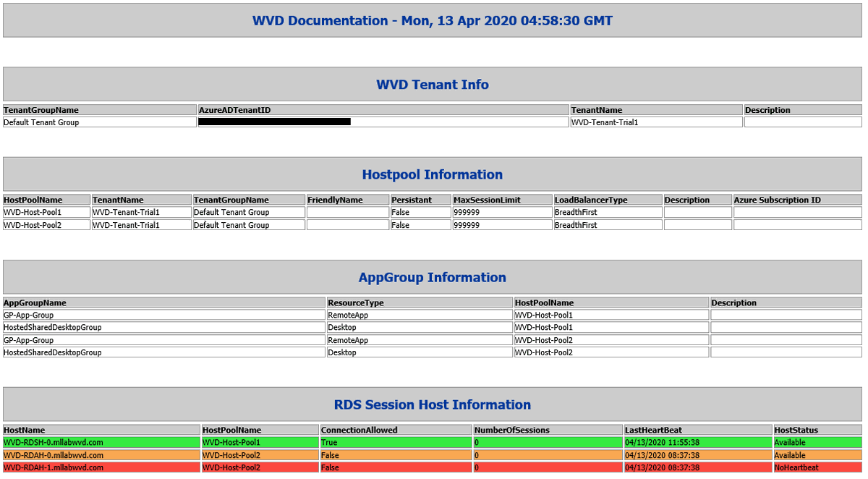Click TenantName header in Tenant Info table
The height and width of the screenshot is (479, 868).
click(x=656, y=110)
